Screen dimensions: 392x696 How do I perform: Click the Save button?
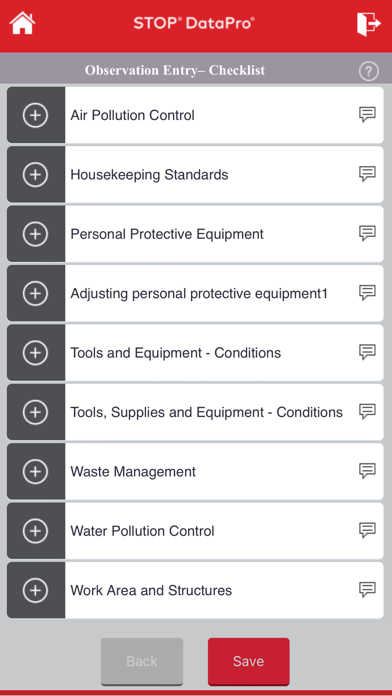249,661
